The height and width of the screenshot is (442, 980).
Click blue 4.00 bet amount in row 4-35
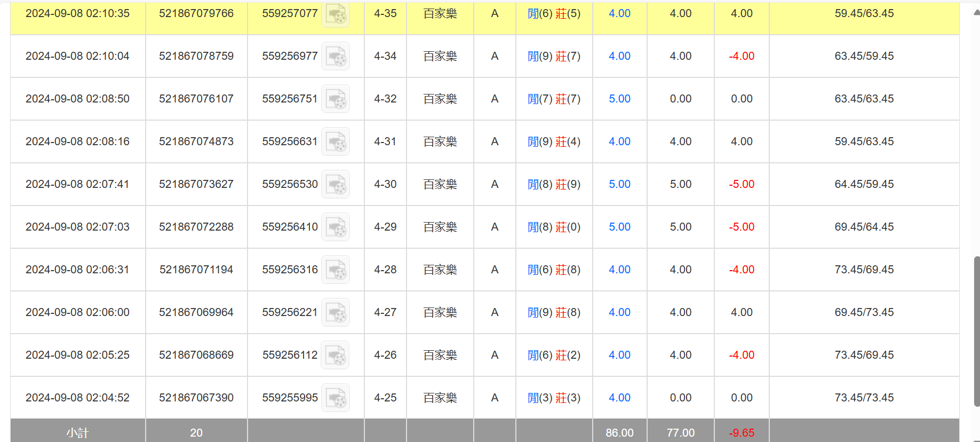tap(619, 13)
